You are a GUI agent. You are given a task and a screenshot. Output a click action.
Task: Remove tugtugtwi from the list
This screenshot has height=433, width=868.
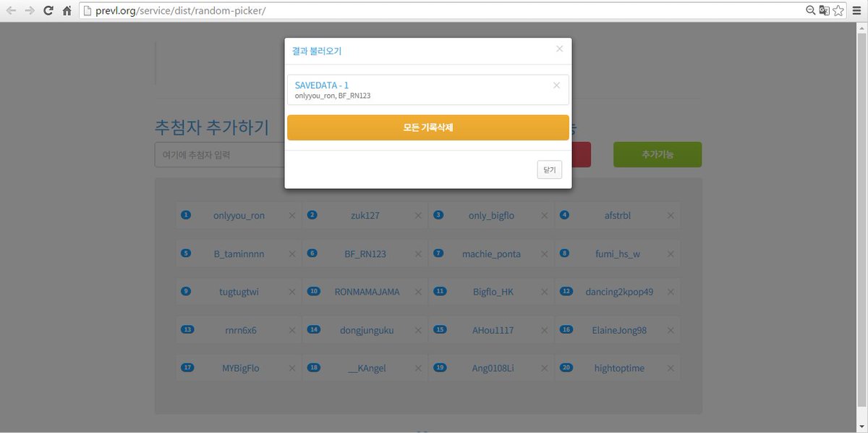(x=292, y=292)
